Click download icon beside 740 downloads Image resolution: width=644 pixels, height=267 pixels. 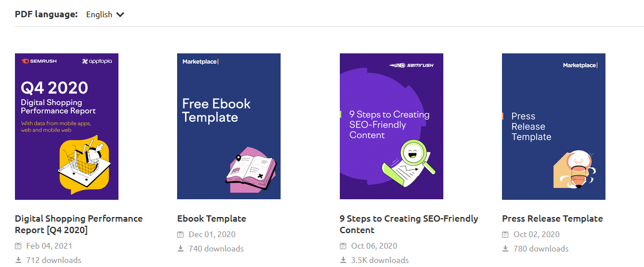click(x=181, y=249)
